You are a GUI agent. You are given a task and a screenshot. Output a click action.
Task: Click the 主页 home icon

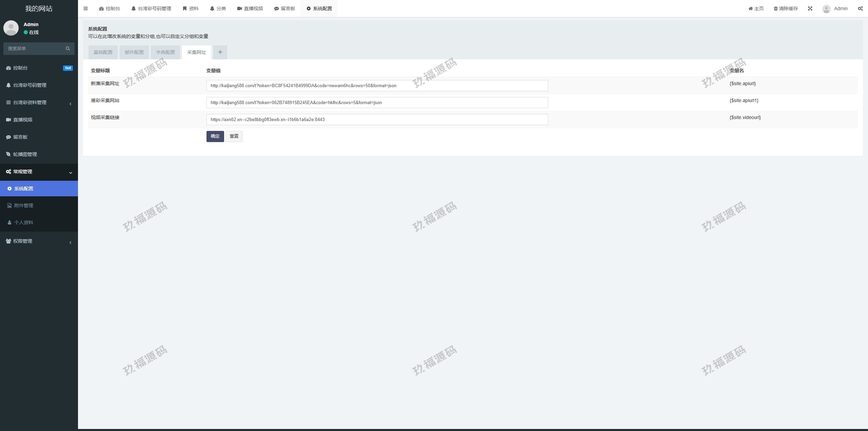[750, 8]
